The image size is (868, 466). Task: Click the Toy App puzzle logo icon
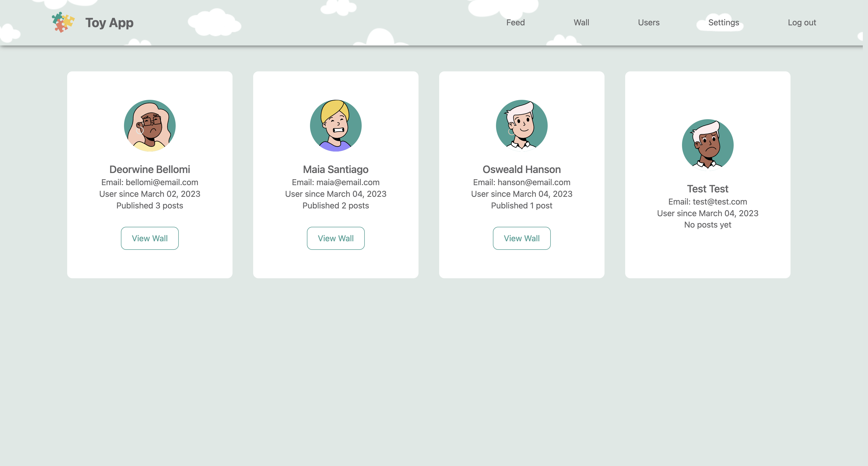[x=63, y=22]
